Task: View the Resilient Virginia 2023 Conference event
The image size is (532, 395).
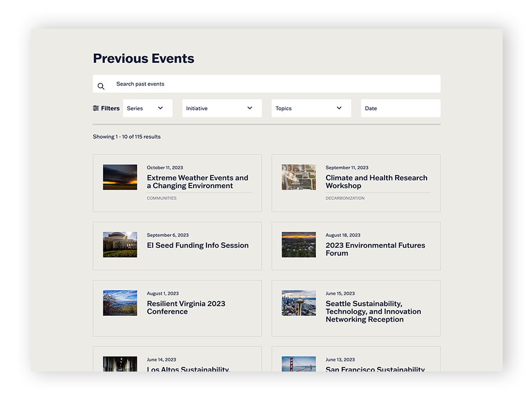Action: coord(186,307)
